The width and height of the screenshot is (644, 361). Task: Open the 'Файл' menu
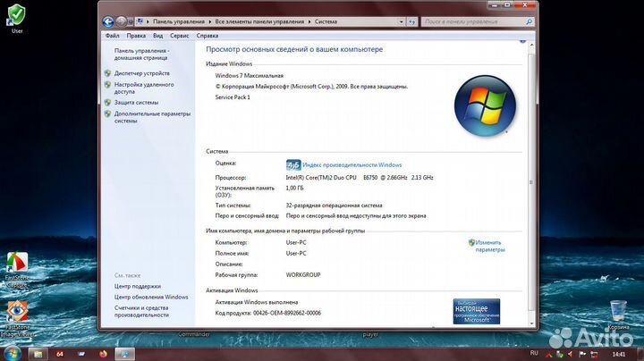click(112, 36)
